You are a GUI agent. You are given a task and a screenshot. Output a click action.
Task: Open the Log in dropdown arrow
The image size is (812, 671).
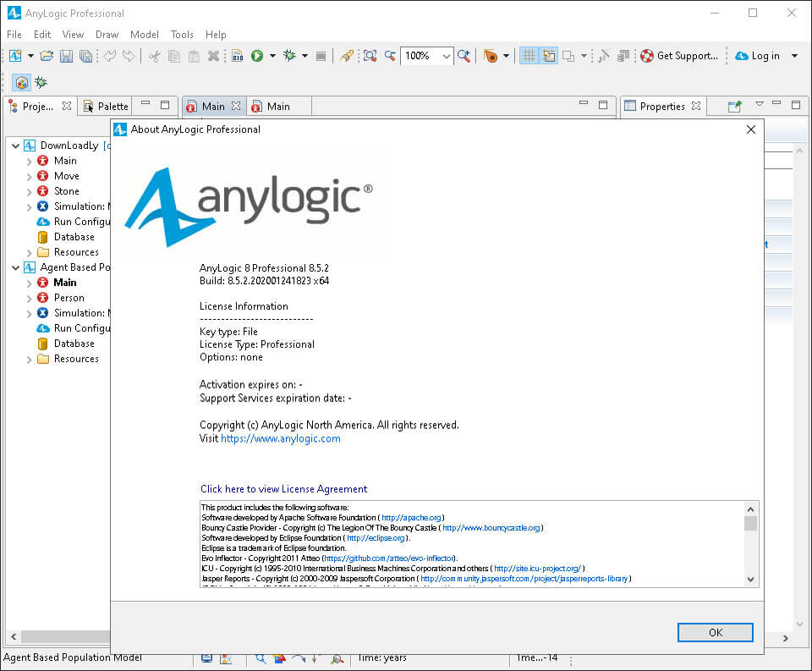792,56
